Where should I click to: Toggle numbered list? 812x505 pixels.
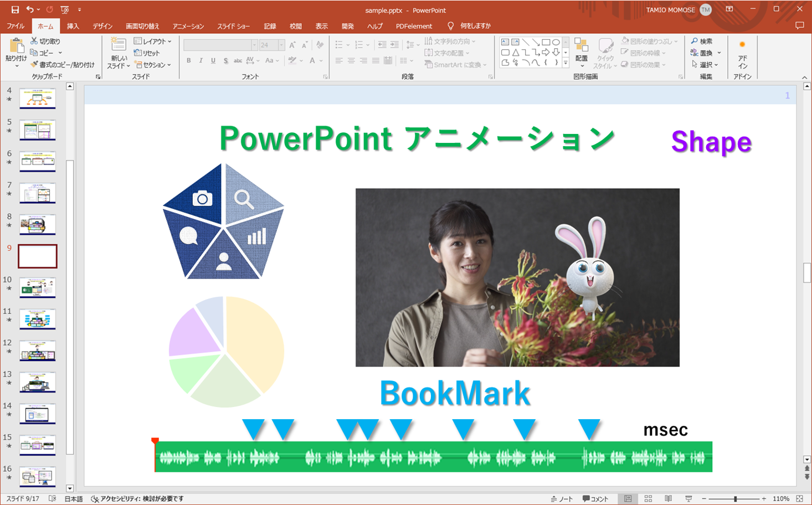pyautogui.click(x=358, y=44)
